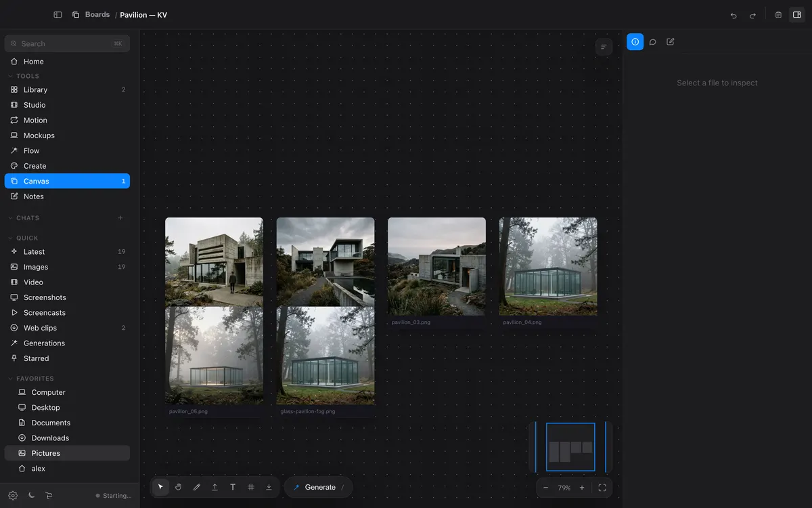812x508 pixels.
Task: Toggle the left sidebar panel
Action: click(58, 15)
